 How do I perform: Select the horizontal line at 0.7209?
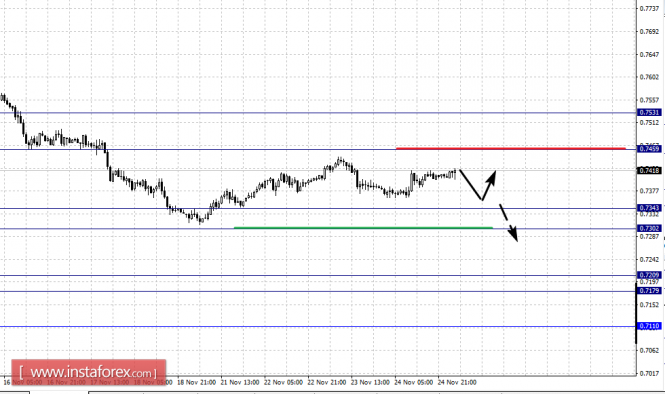coord(318,276)
